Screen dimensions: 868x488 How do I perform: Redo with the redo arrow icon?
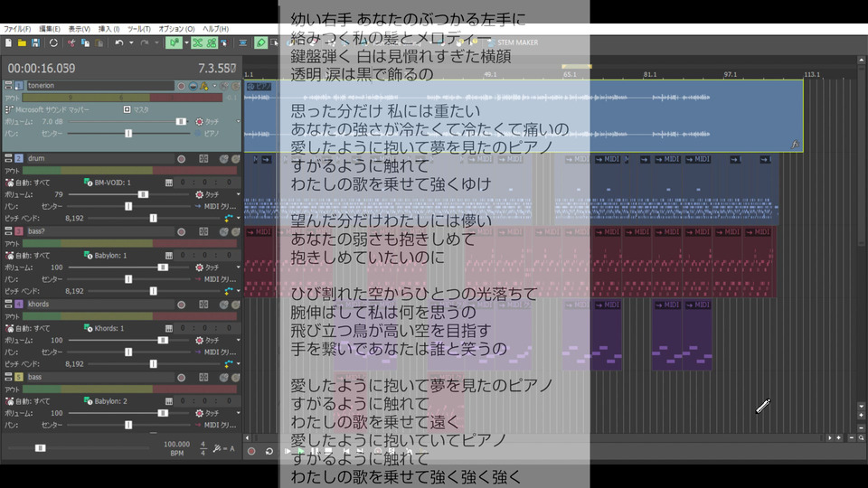tap(145, 42)
